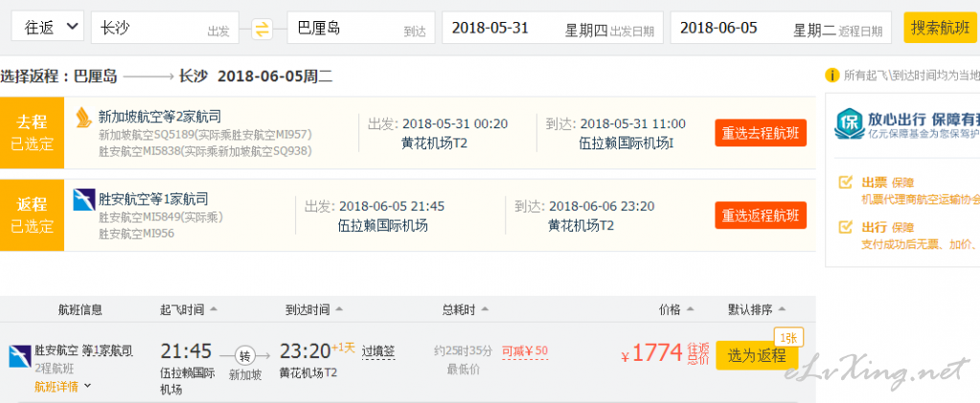Click the Singapore Airlines logo icon
980x403 pixels.
point(83,116)
